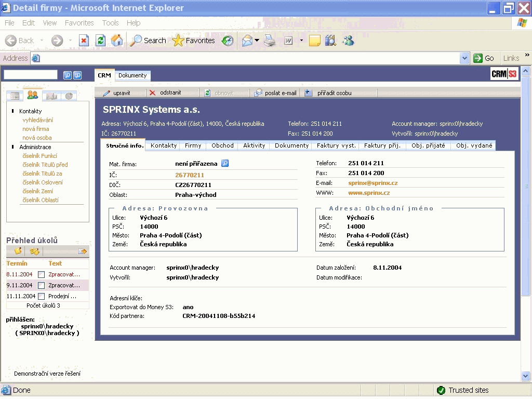Open the yellow Discuss note icon
The image size is (532, 399).
(x=314, y=41)
